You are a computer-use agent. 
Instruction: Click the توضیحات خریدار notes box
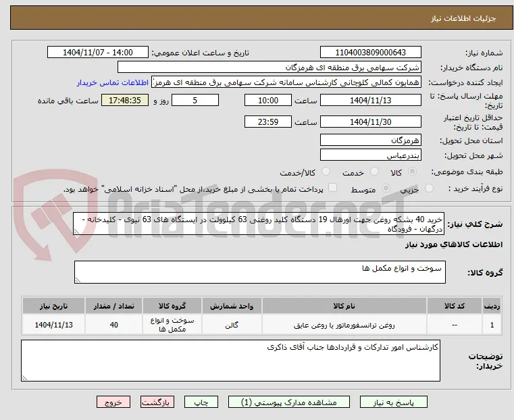pyautogui.click(x=230, y=361)
